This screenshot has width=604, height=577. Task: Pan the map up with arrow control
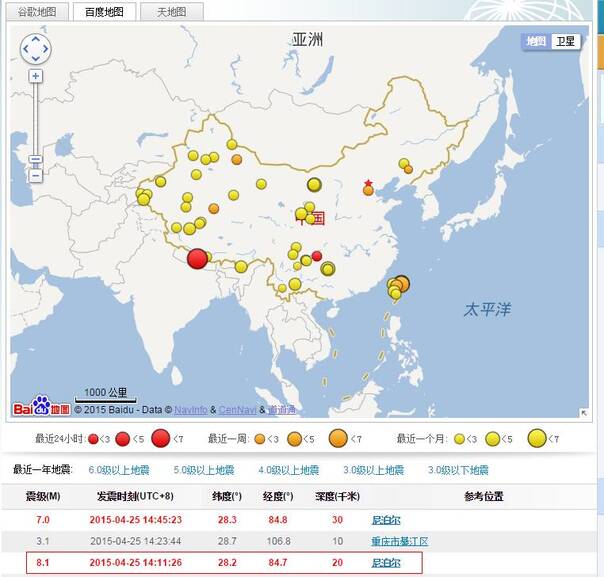[x=35, y=39]
